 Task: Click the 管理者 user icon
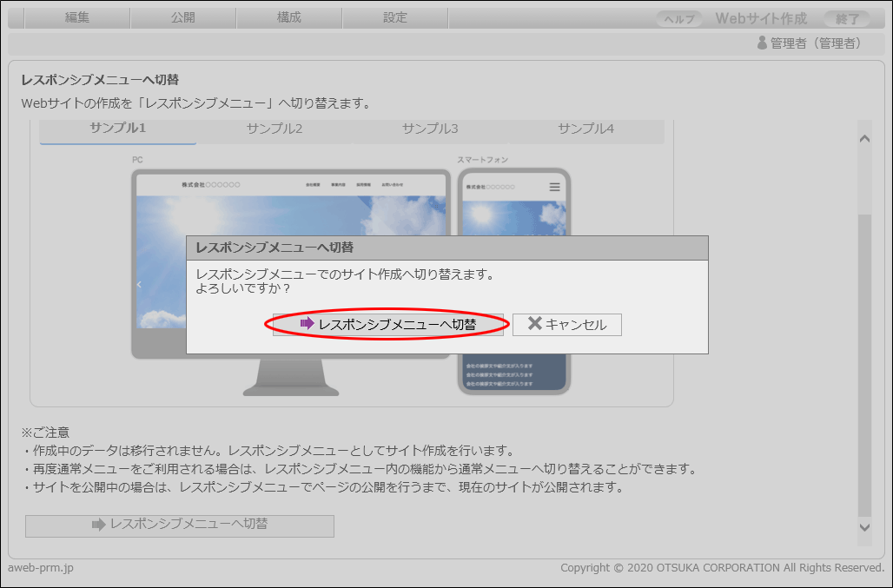762,43
